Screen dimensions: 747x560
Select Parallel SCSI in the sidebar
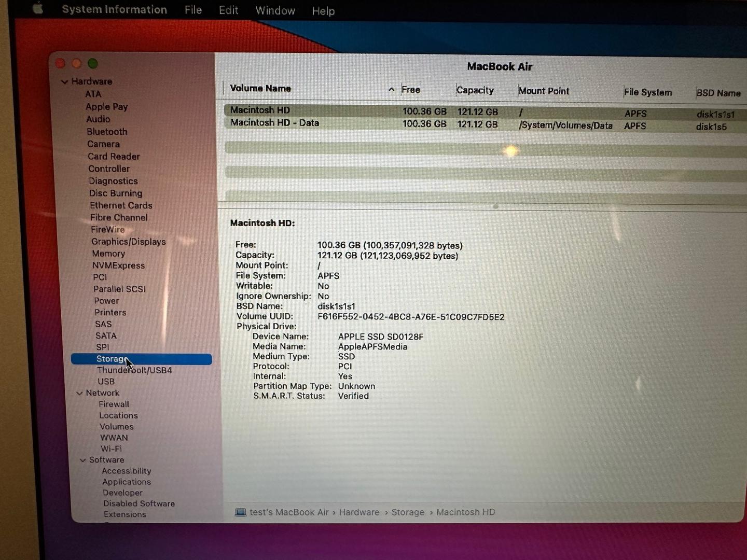coord(119,289)
